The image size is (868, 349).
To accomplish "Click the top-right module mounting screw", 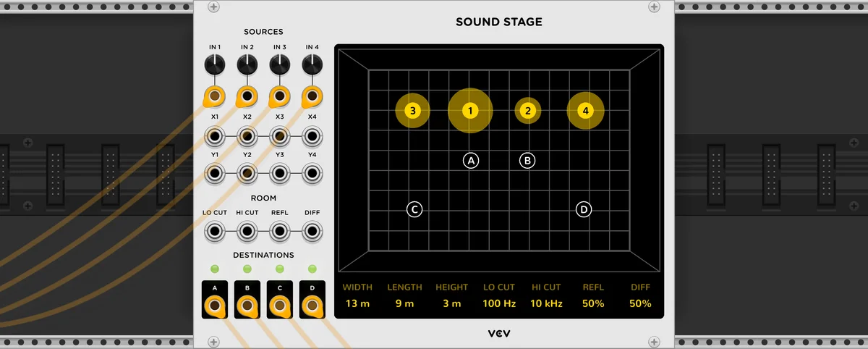I will click(x=655, y=7).
